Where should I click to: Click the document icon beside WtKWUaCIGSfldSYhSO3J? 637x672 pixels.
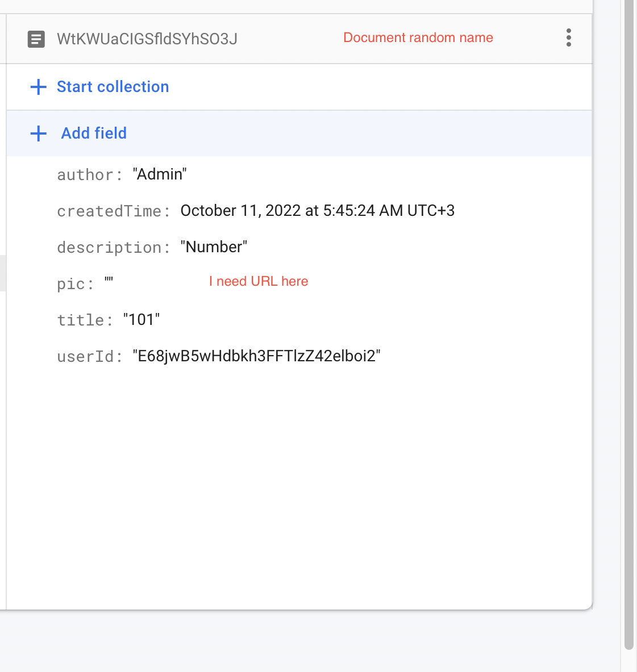36,39
